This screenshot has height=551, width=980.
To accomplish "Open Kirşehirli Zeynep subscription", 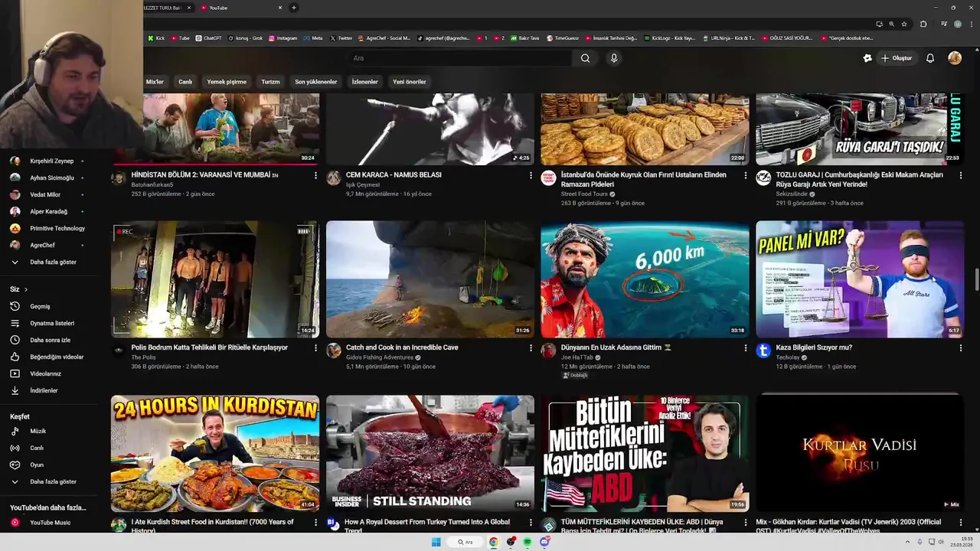I will pos(47,161).
